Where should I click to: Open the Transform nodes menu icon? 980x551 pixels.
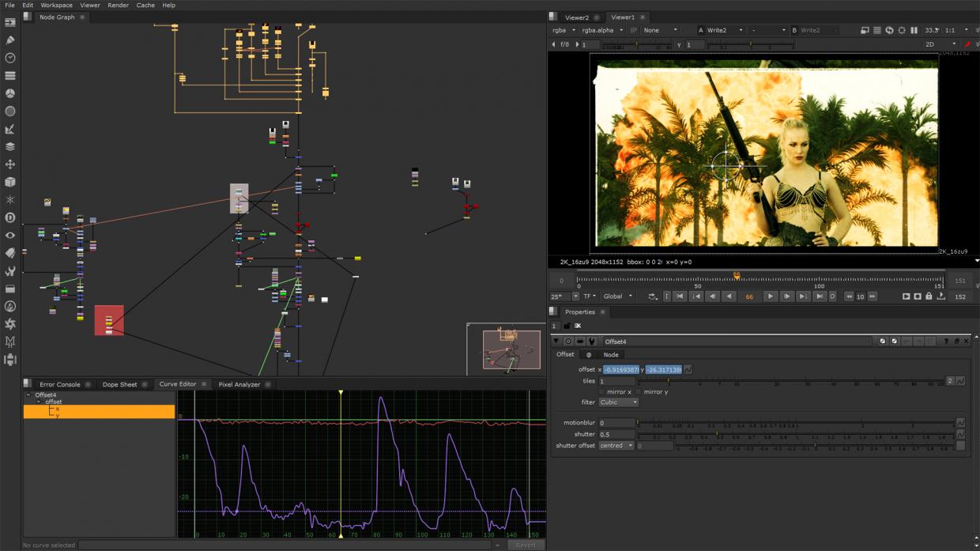[10, 164]
